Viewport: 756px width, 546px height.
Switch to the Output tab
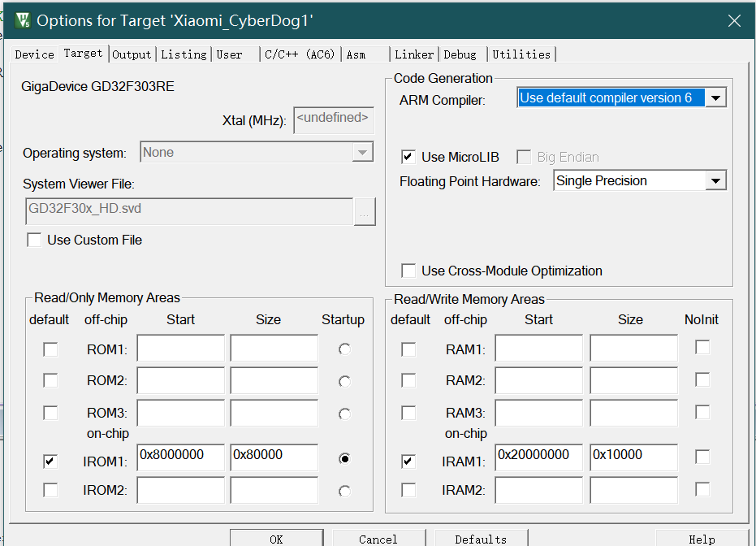pyautogui.click(x=132, y=54)
